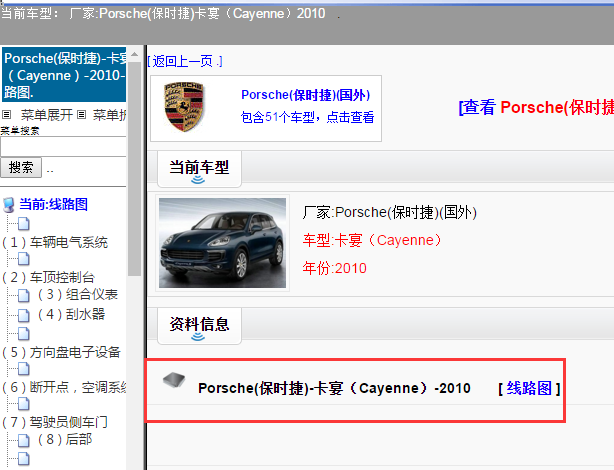
Task: Select the 资料信息 tab
Action: coord(199,326)
